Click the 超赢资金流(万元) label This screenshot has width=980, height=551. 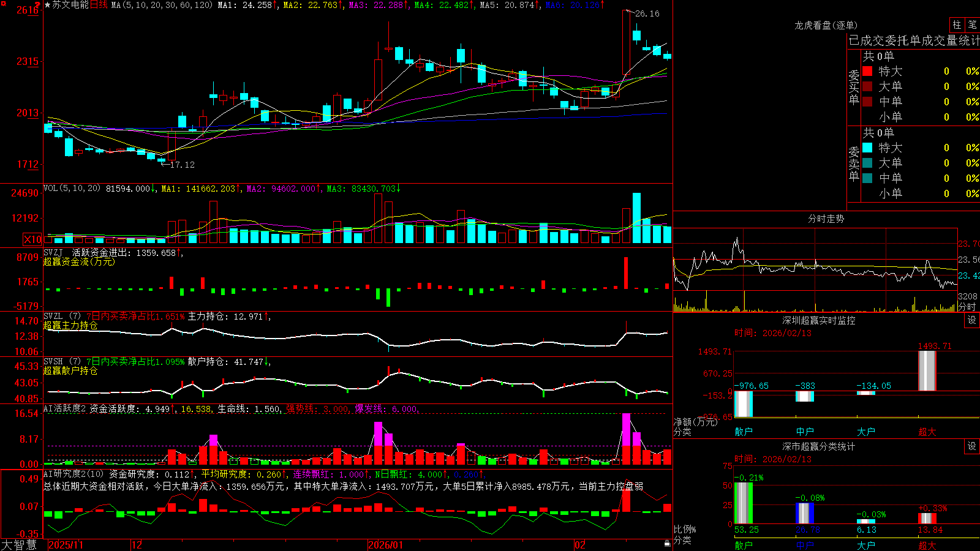point(79,261)
